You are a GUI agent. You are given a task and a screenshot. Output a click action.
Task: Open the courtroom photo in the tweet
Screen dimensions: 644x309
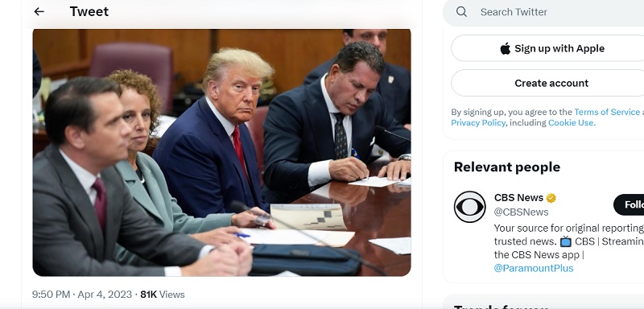(222, 152)
